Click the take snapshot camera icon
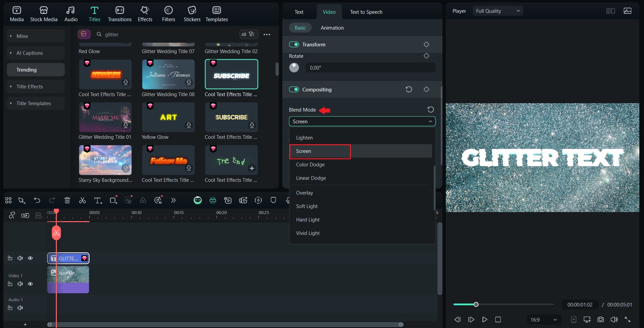This screenshot has width=644, height=328. click(x=601, y=319)
